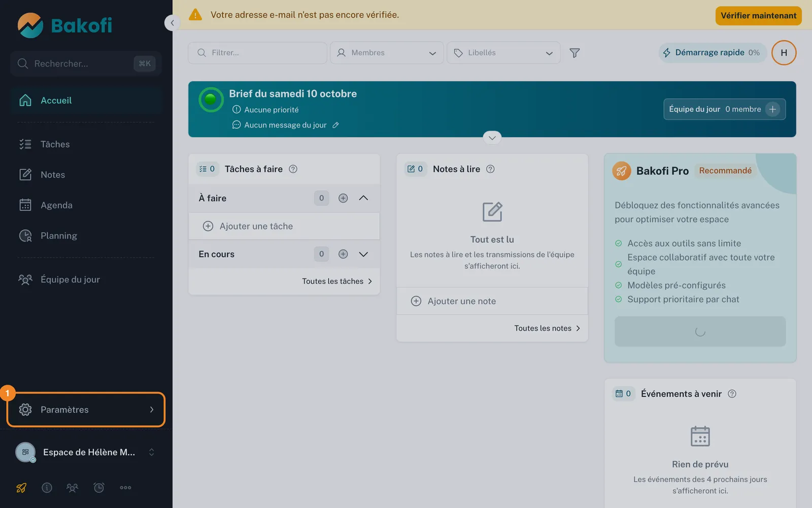Screen dimensions: 812x508
Task: Click the rocket icon in bottom bar
Action: pyautogui.click(x=21, y=488)
